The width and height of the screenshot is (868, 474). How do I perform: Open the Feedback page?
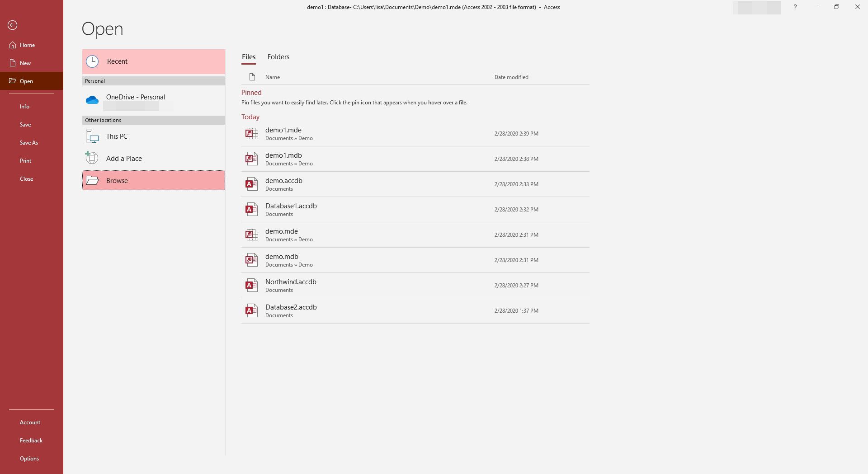point(32,441)
